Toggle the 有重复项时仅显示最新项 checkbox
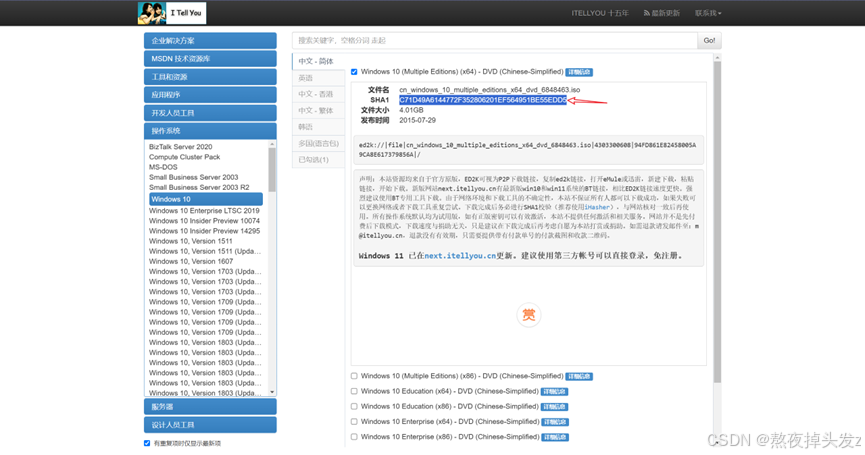The width and height of the screenshot is (865, 455). [x=147, y=443]
